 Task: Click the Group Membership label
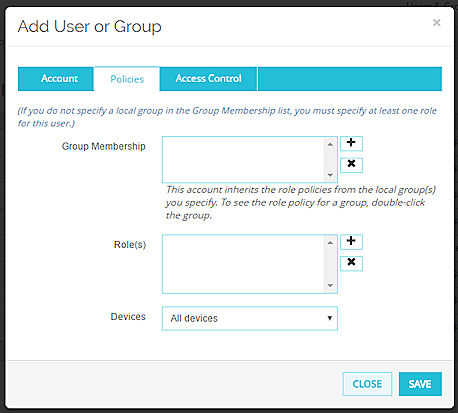(x=104, y=146)
